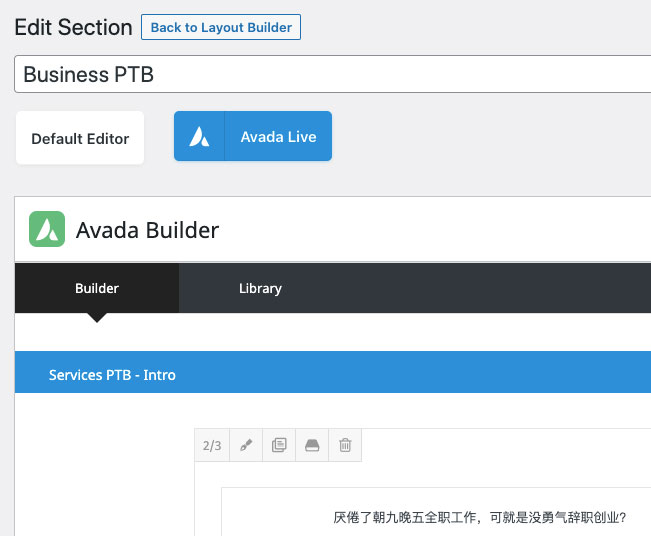Click Back to Layout Builder button

(221, 27)
